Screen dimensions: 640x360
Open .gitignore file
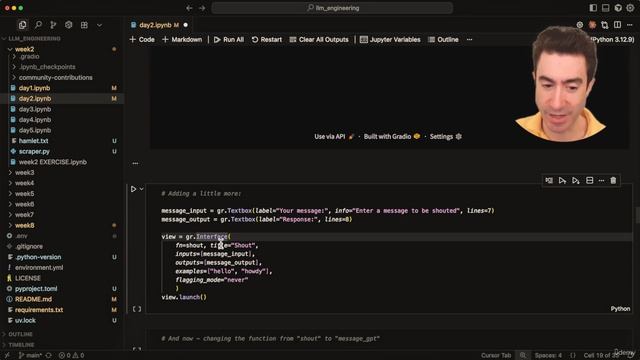click(29, 247)
